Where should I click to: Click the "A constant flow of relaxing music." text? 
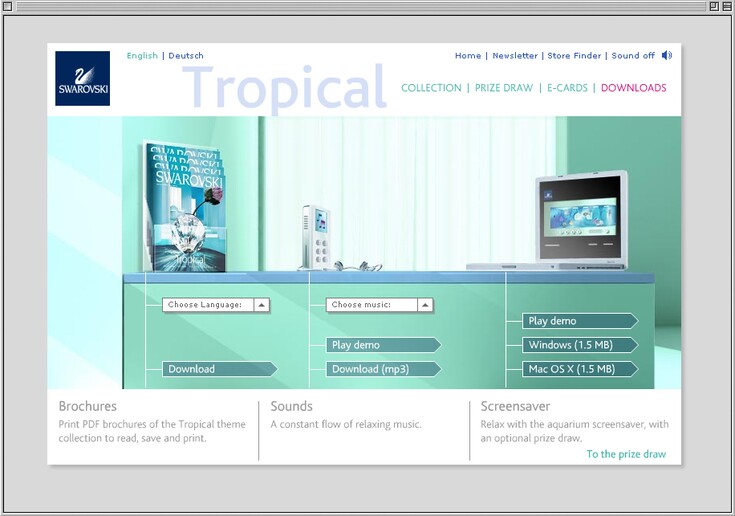tap(346, 424)
